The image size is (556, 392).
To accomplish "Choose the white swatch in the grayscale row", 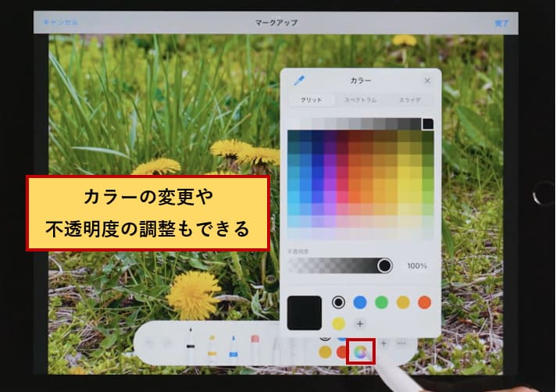I will 294,124.
